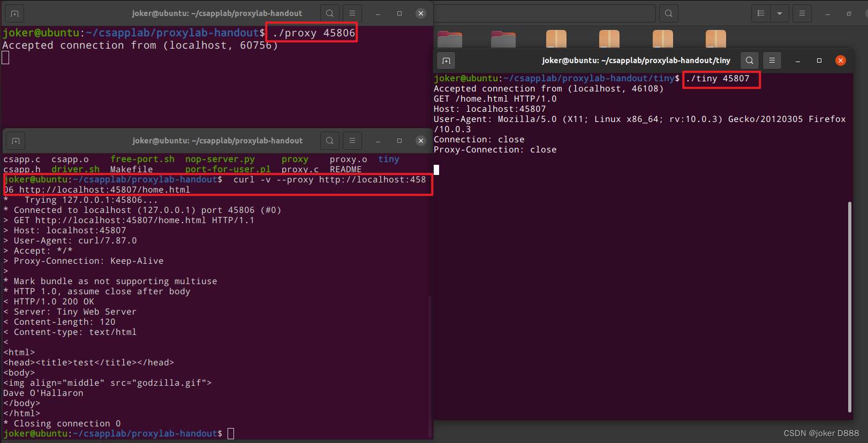Minimize the top-left proxy terminal

(378, 13)
